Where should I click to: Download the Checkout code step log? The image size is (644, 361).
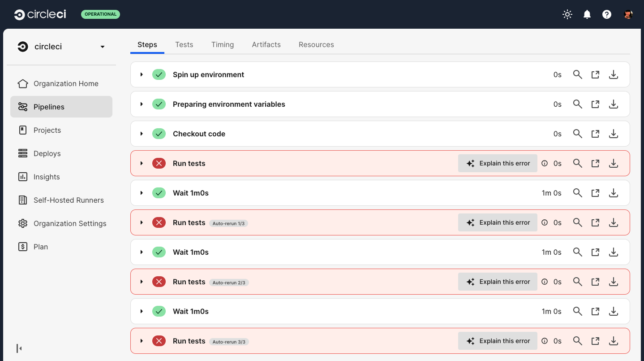[614, 134]
